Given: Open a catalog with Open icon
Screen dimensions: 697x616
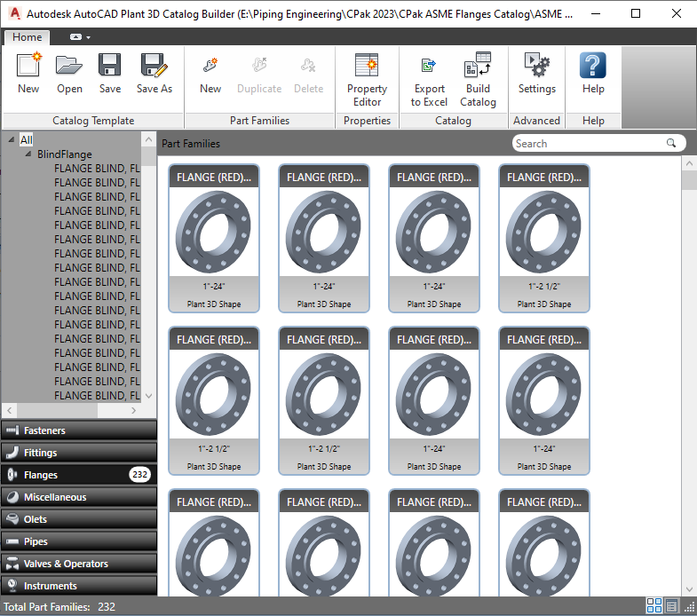Looking at the screenshot, I should (69, 73).
